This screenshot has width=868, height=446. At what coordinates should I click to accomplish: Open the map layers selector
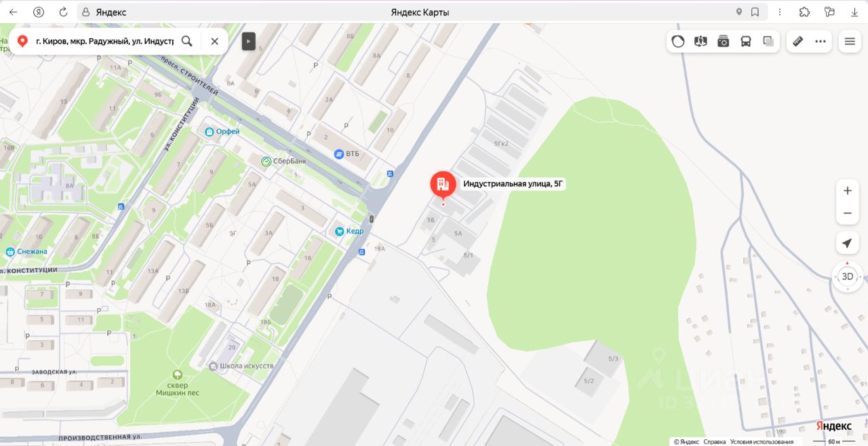tap(768, 41)
